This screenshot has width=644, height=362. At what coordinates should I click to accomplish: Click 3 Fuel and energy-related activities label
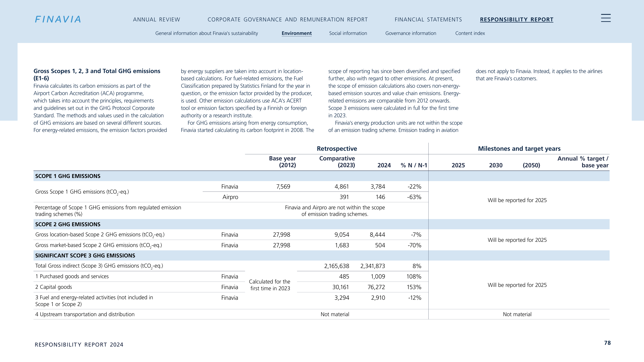click(94, 301)
